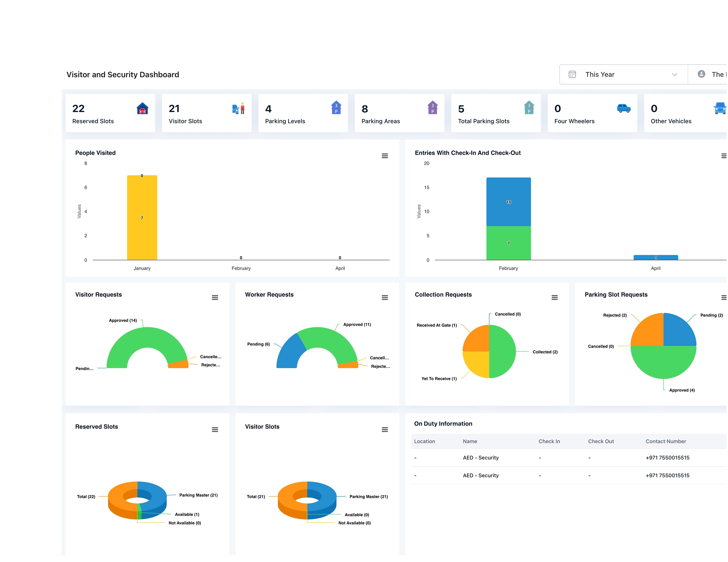Open the Reserved Slots chart menu
The width and height of the screenshot is (728, 562).
215,430
